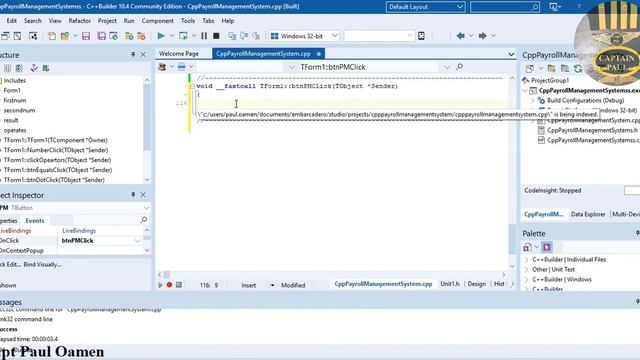
Task: Open the Search menu
Action: coord(33,20)
